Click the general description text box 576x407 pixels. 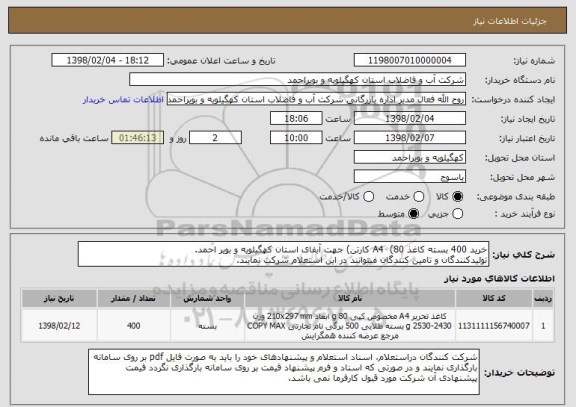click(283, 254)
